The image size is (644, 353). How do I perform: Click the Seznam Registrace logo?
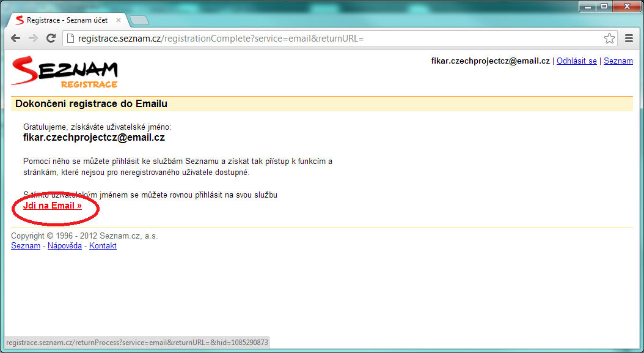click(x=65, y=72)
